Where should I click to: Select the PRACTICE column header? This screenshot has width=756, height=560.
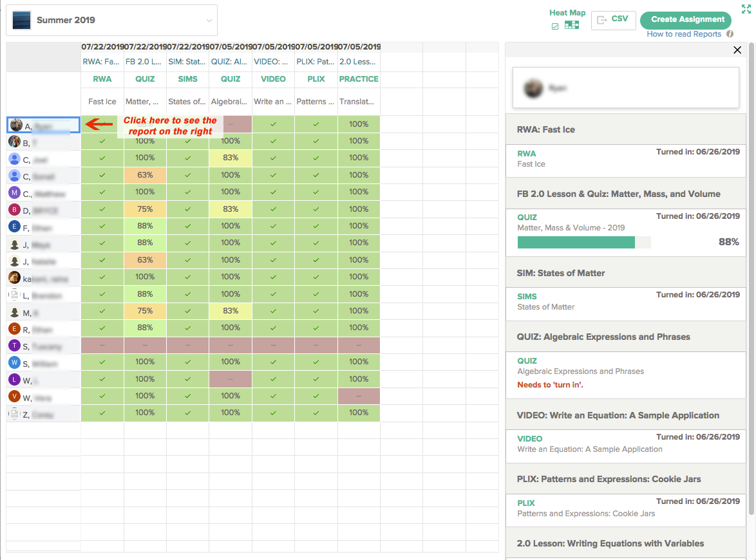[x=359, y=79]
